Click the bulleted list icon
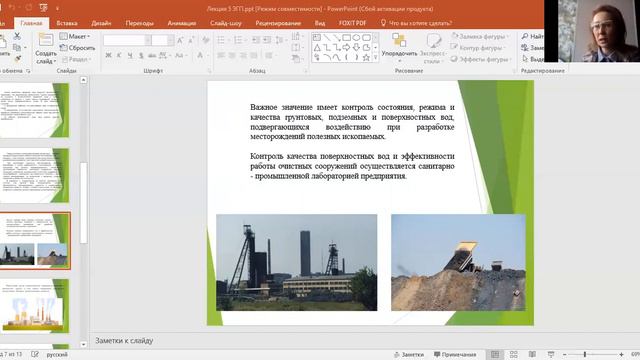 [221, 40]
